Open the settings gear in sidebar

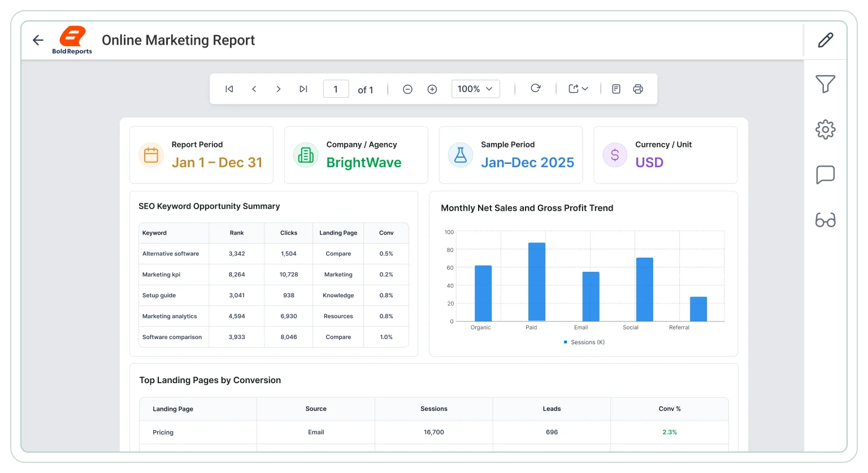point(825,129)
